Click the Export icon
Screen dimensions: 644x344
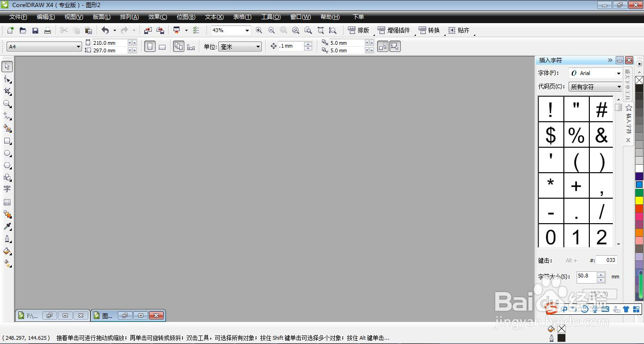[160, 30]
